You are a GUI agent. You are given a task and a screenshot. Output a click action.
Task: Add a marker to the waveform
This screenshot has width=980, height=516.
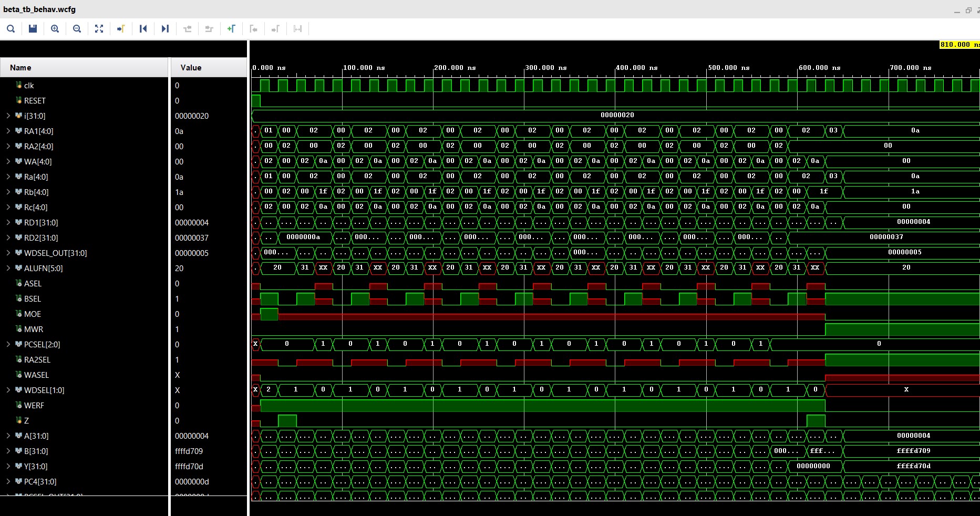231,29
